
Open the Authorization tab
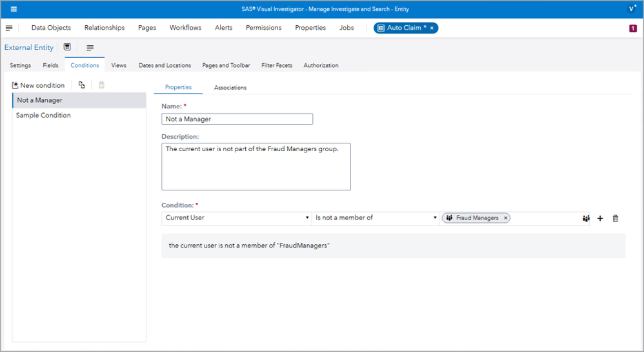[321, 65]
